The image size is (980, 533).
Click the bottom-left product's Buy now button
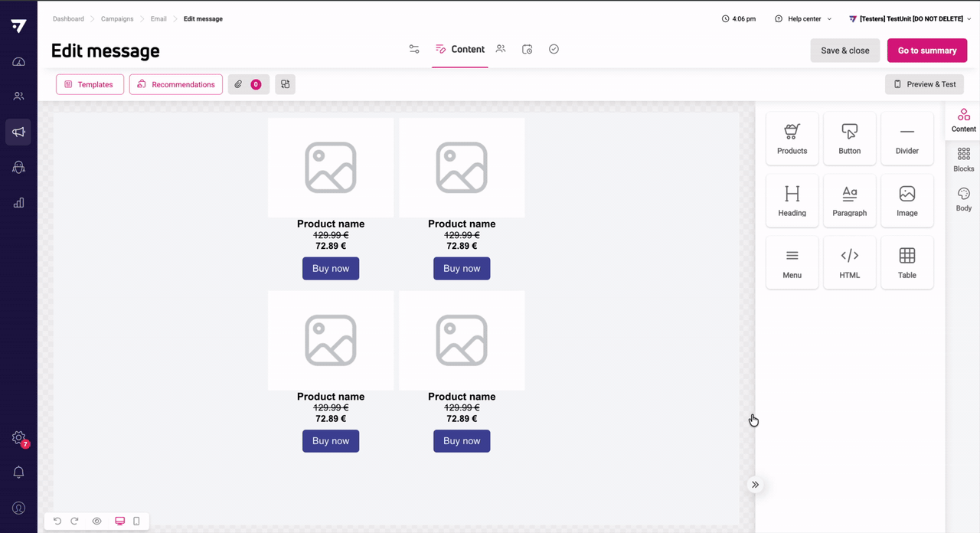(331, 441)
